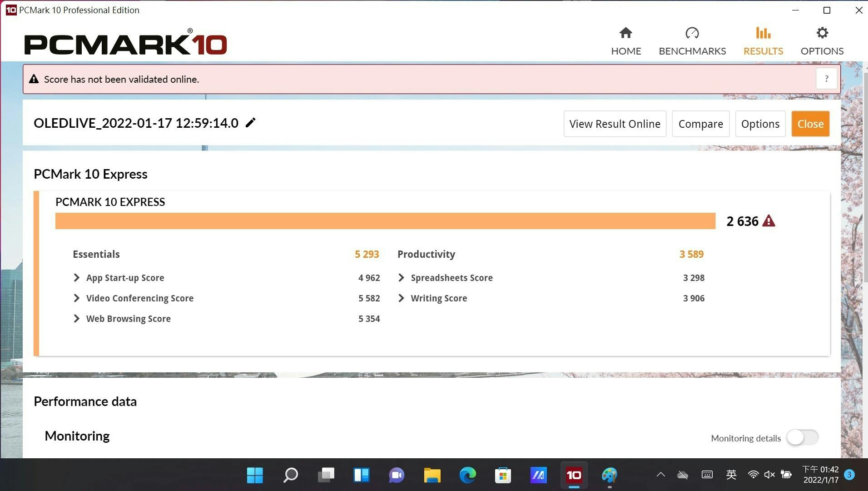868x491 pixels.
Task: Click touch keyboard tray icon
Action: [x=707, y=475]
